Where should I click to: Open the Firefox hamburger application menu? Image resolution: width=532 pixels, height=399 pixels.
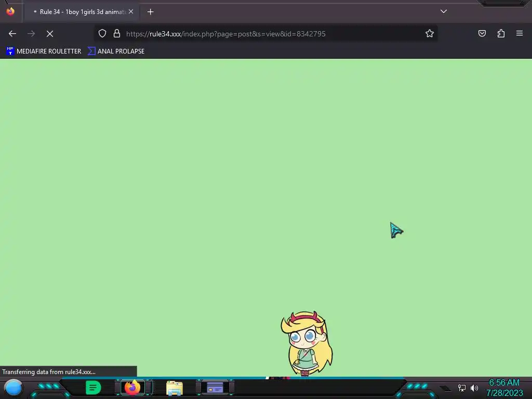520,33
